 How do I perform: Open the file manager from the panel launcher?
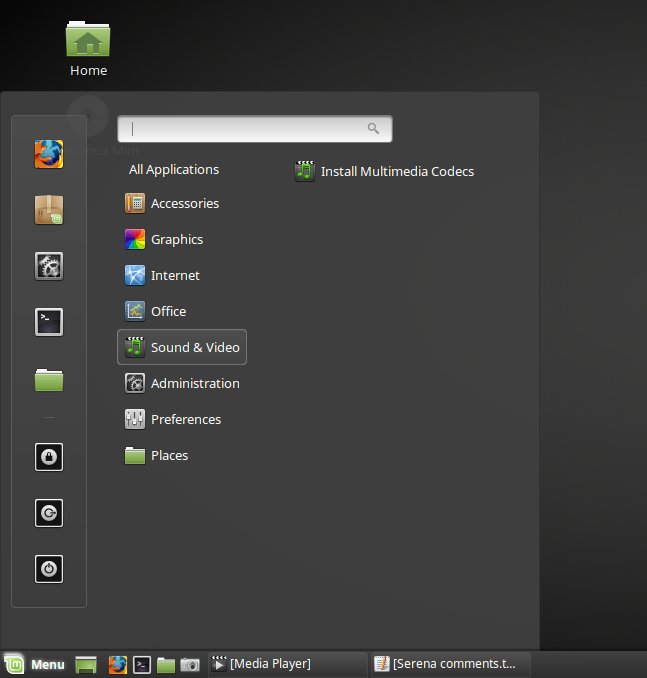click(166, 665)
